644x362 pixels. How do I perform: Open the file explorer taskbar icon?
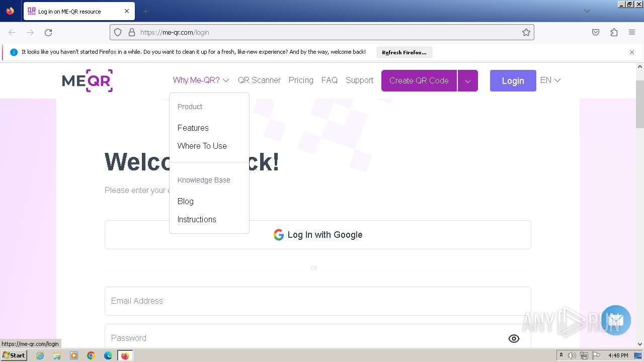pyautogui.click(x=57, y=355)
